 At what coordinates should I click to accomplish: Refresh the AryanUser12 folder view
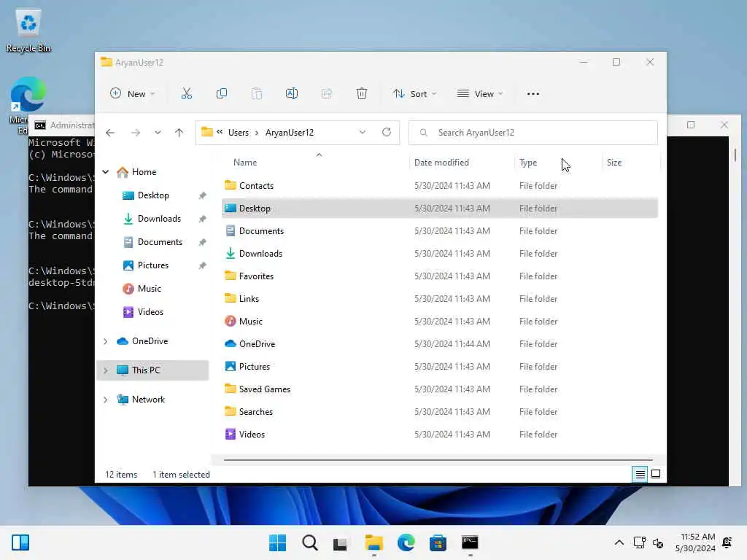pyautogui.click(x=387, y=133)
